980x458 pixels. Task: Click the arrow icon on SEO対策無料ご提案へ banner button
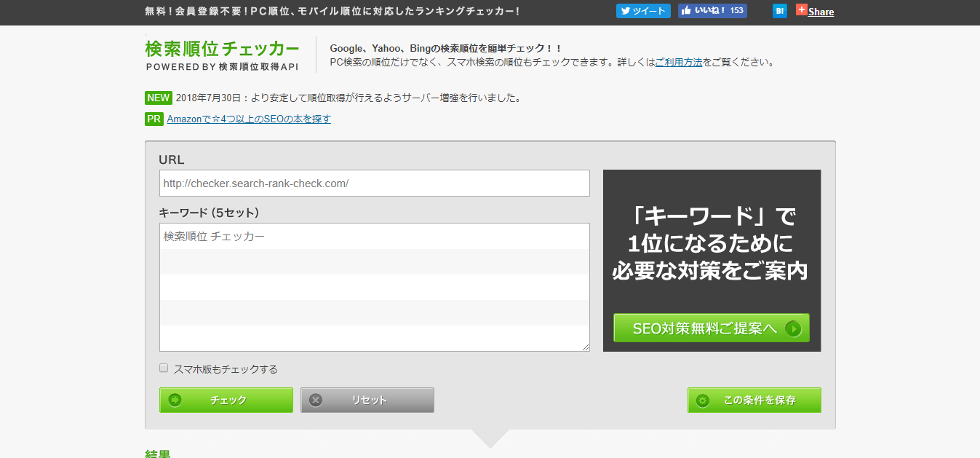click(x=793, y=328)
